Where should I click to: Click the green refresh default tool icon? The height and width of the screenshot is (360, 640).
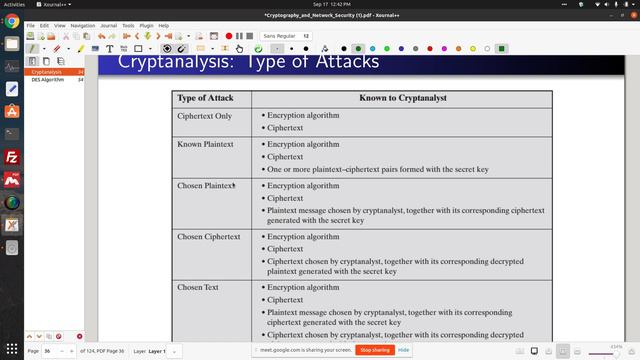258,49
